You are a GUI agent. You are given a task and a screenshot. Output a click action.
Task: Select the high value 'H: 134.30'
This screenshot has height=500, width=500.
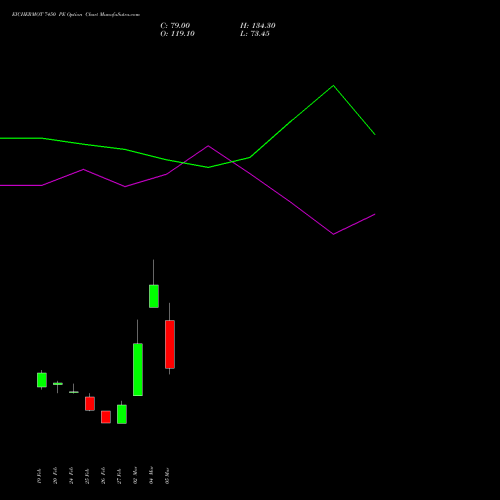point(258,26)
